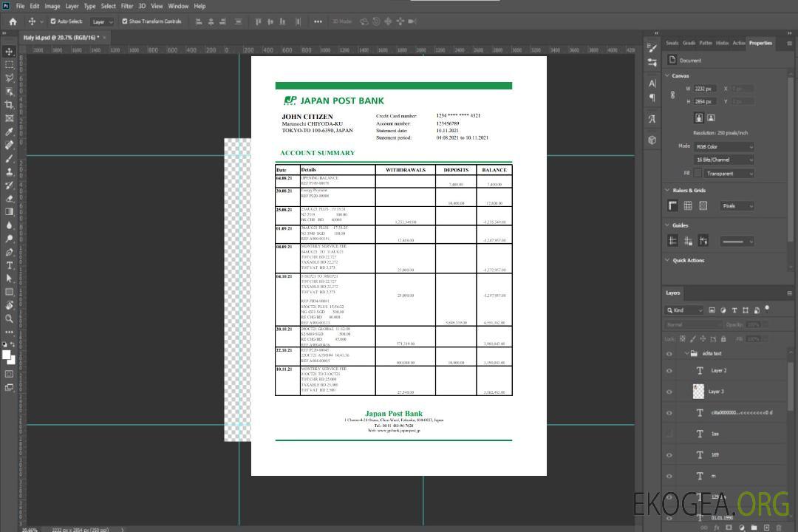The height and width of the screenshot is (532, 798).
Task: Select the Blur tool
Action: 9,225
